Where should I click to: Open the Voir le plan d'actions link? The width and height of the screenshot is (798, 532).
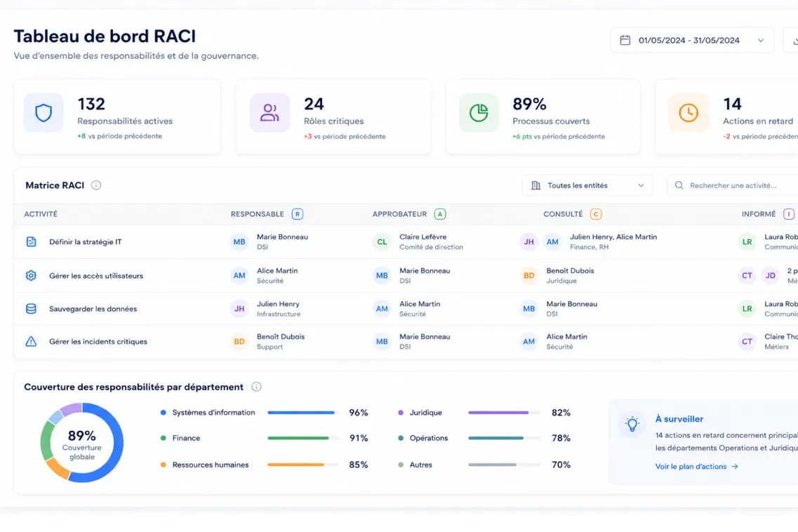696,466
